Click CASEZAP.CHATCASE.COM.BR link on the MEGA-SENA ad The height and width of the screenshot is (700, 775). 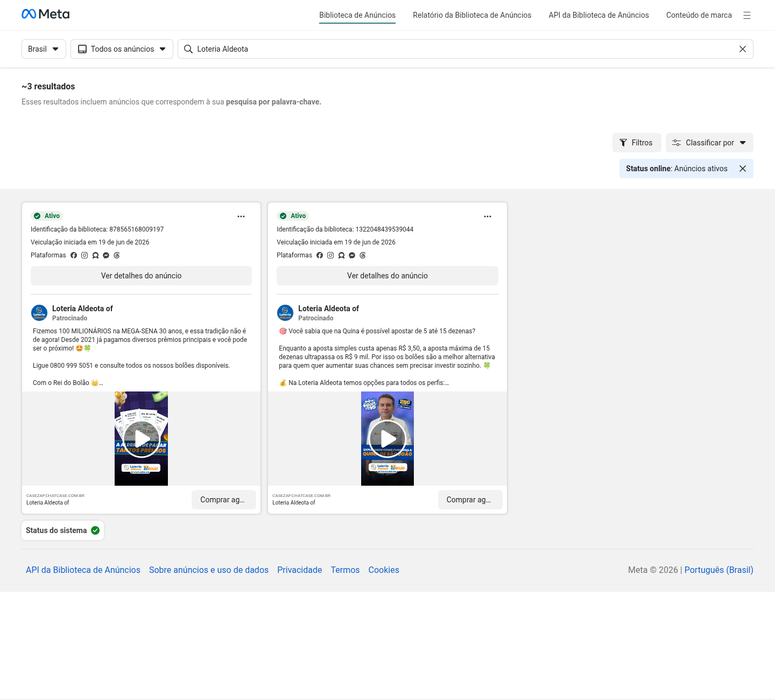(x=55, y=495)
